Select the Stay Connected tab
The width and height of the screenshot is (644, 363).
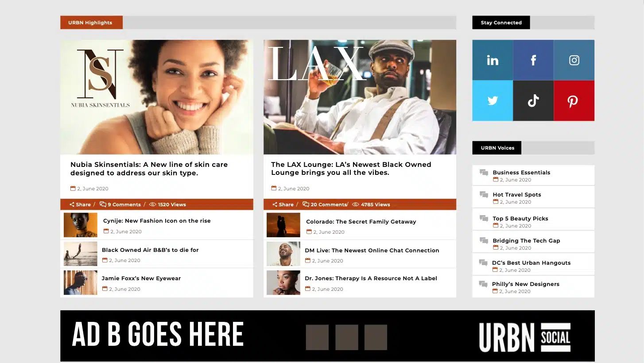click(x=501, y=23)
